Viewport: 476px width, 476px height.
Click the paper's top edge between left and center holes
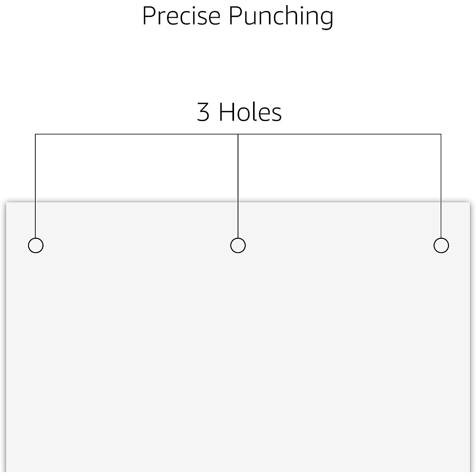[137, 203]
